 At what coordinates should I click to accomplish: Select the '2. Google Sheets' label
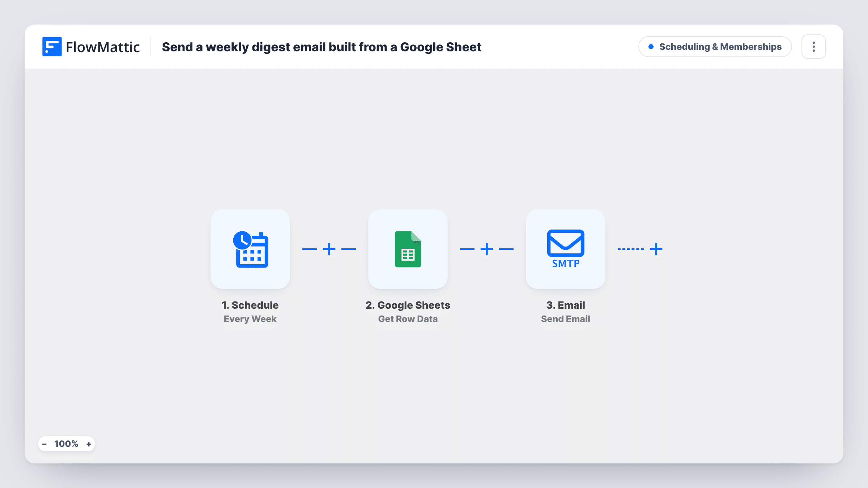point(408,305)
